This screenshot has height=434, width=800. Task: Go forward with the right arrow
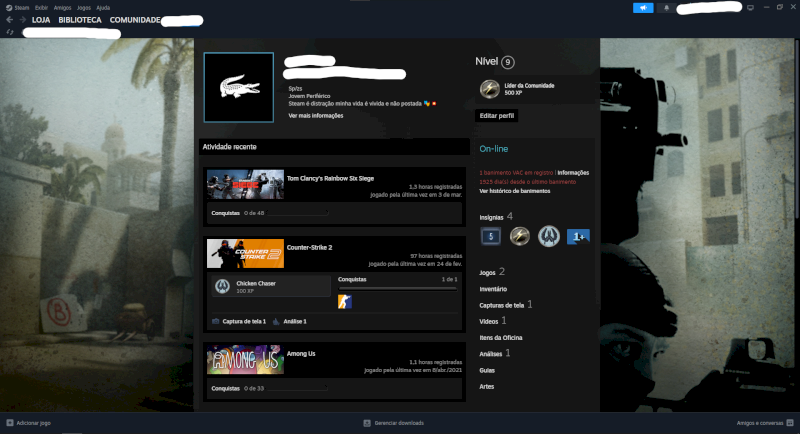tap(22, 19)
